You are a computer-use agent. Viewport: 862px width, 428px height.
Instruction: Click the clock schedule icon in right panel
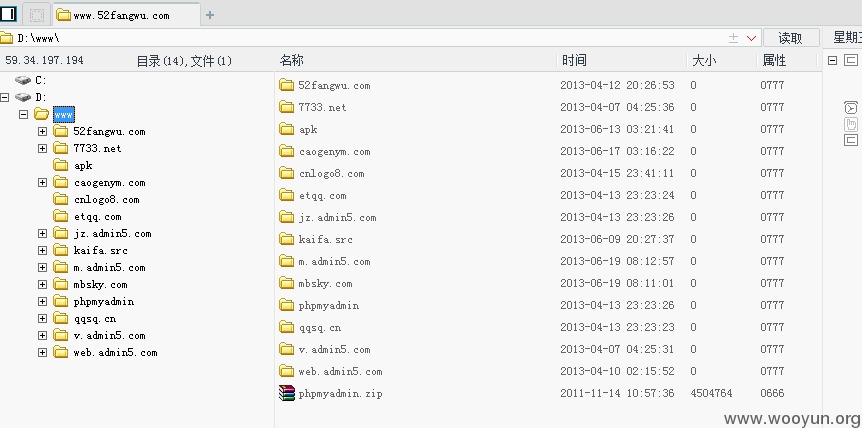[850, 108]
